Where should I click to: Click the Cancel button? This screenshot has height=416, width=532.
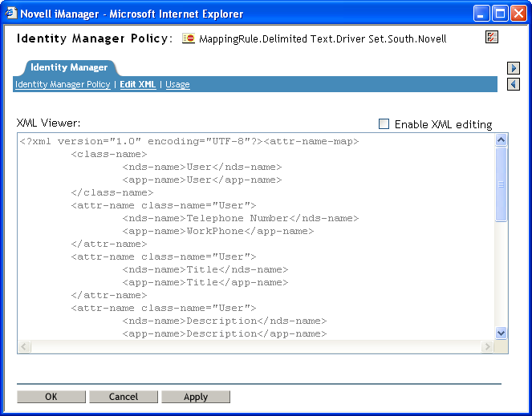click(x=124, y=397)
